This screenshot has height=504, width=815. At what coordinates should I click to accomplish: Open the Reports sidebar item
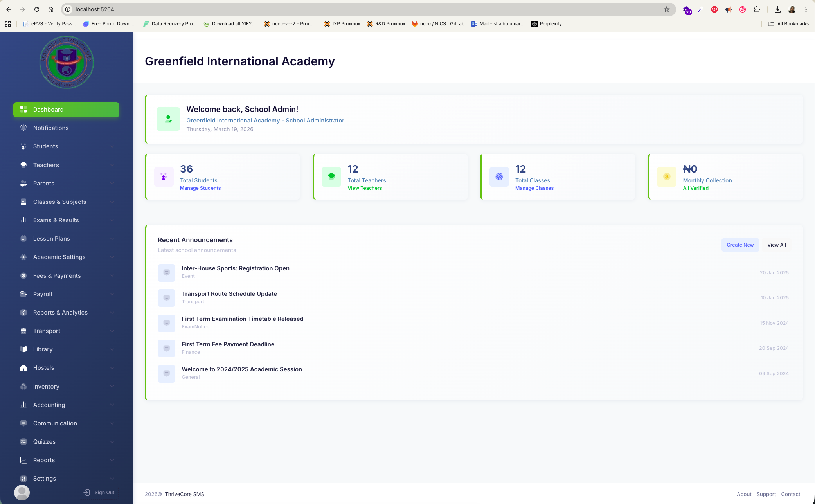point(66,460)
